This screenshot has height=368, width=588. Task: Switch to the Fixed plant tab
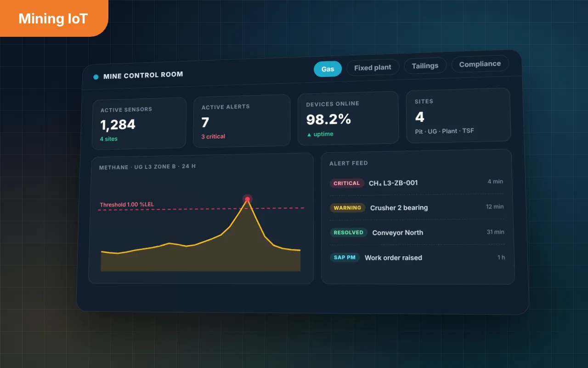373,68
